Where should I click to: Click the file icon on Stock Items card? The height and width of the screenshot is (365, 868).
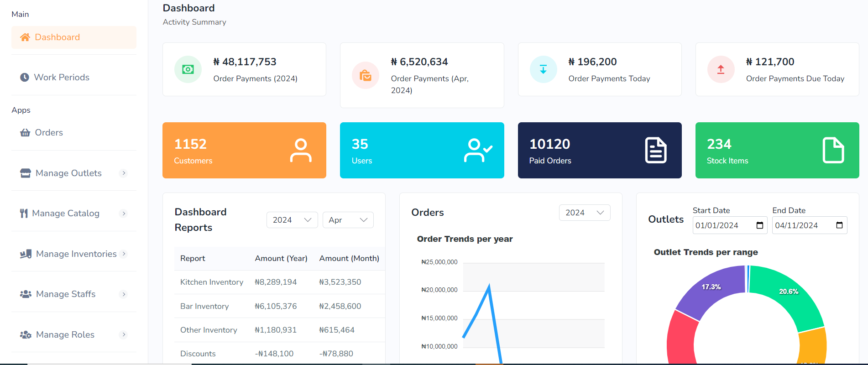point(833,150)
